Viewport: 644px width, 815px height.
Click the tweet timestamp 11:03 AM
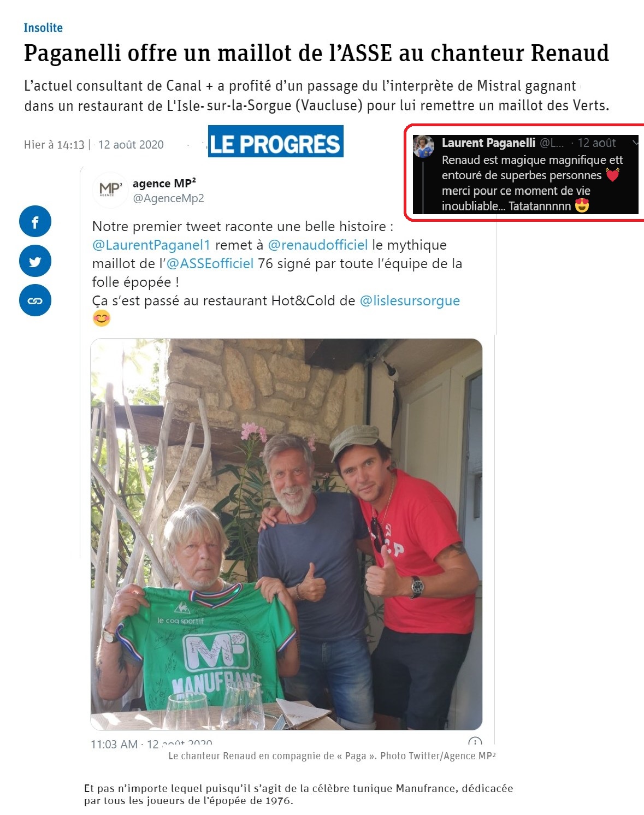pos(114,744)
